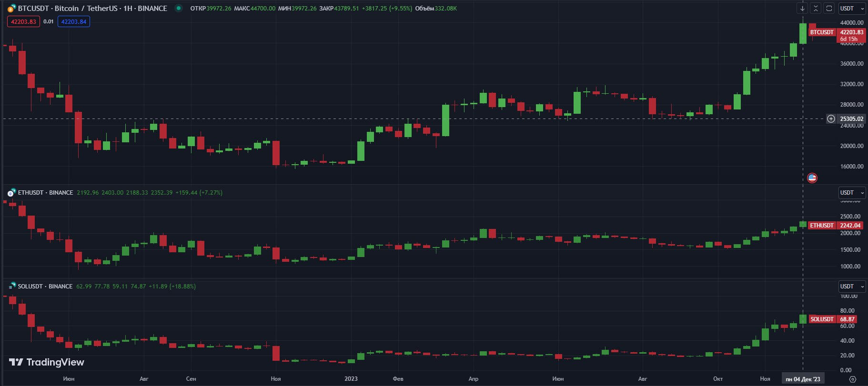Click the date label пн 04 Дек '23
This screenshot has height=386, width=868.
(x=803, y=379)
